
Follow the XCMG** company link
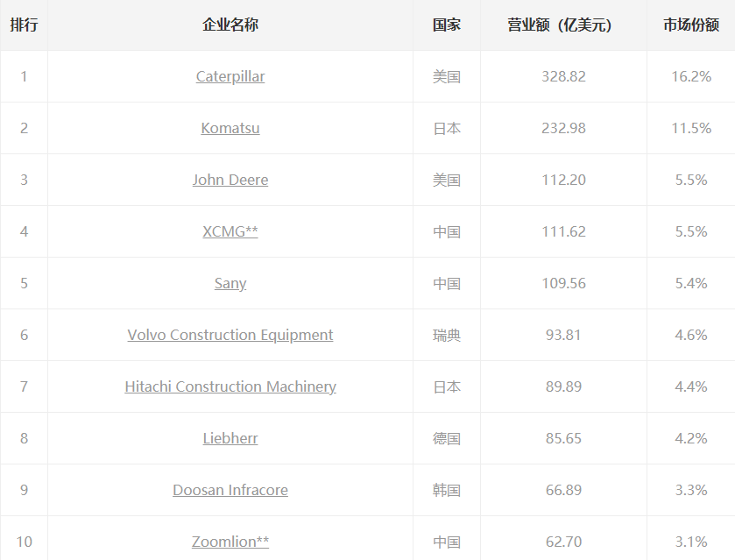pos(230,231)
